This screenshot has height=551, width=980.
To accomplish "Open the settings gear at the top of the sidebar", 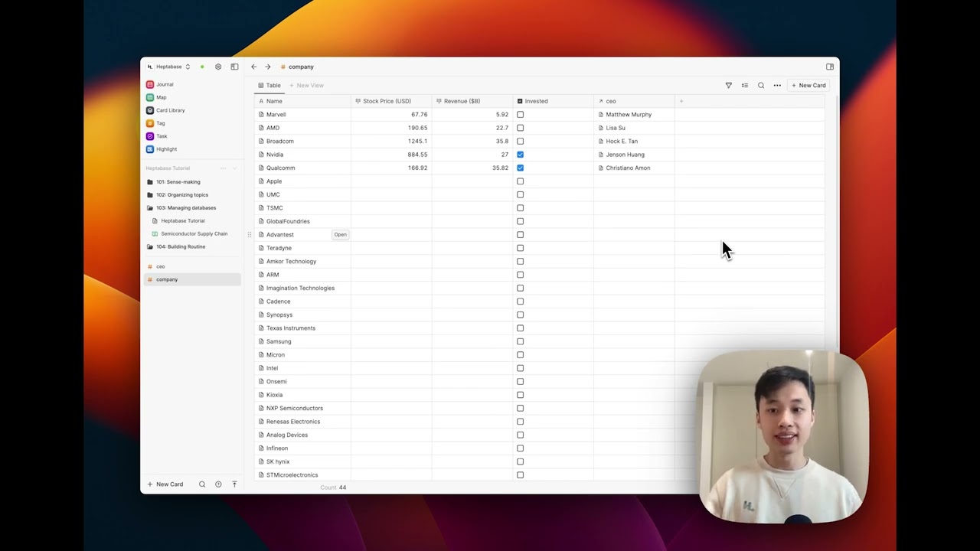I will [x=218, y=67].
